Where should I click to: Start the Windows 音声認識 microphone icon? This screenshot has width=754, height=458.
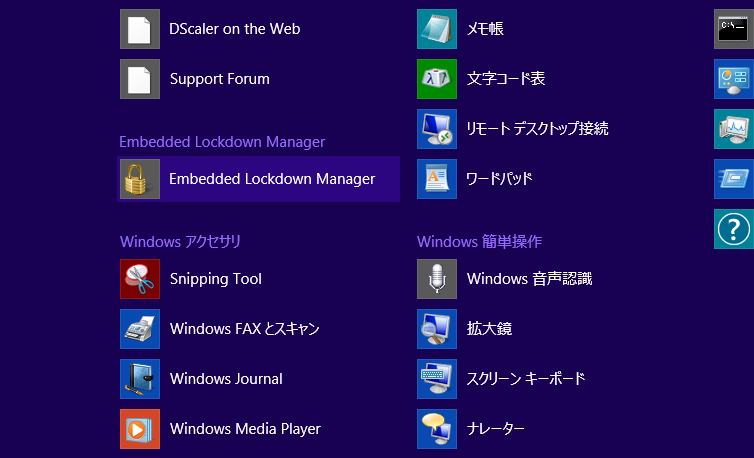coord(437,279)
